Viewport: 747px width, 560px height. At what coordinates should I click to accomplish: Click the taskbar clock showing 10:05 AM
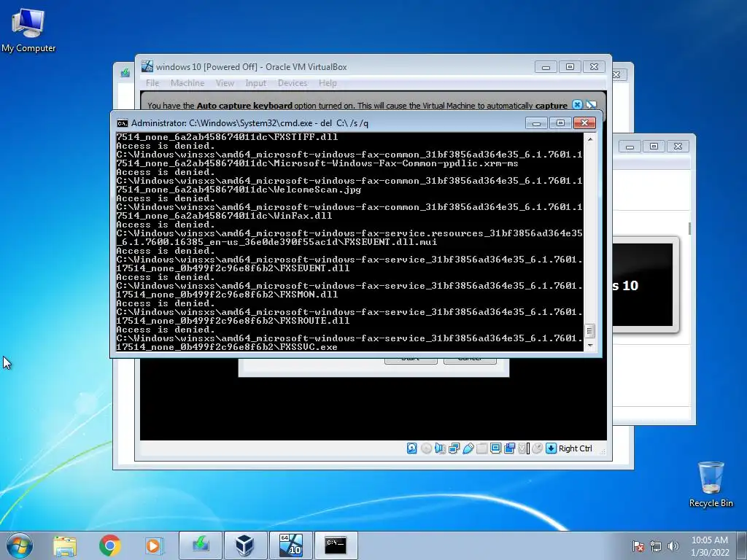(x=710, y=546)
